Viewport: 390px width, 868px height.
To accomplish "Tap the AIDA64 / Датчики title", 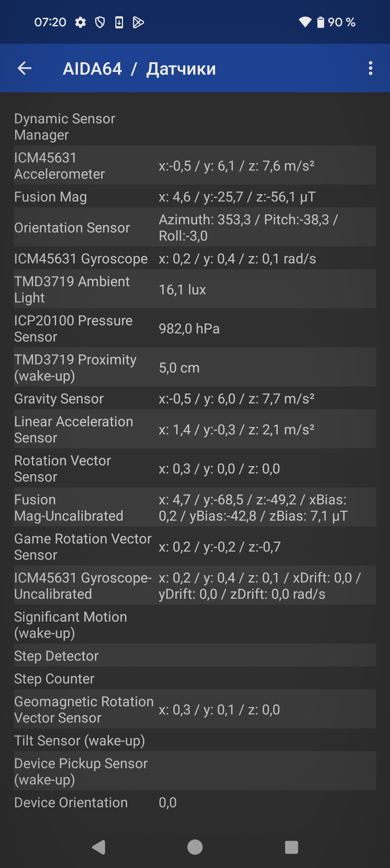I will [x=139, y=69].
